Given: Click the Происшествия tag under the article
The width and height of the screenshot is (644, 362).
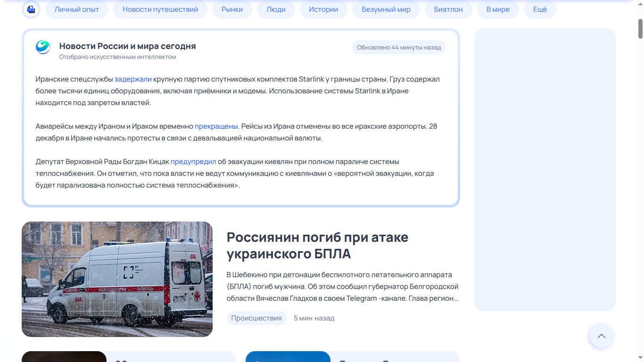Looking at the screenshot, I should tap(256, 318).
